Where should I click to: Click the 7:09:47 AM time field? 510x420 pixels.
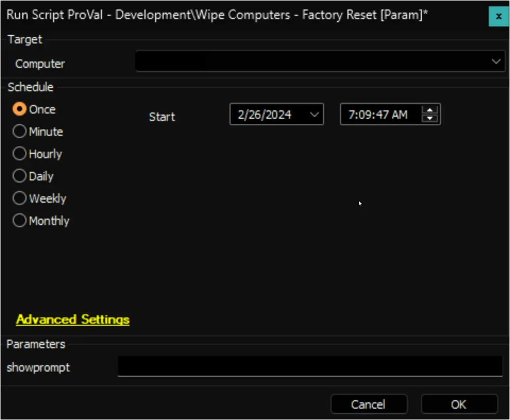tap(377, 115)
